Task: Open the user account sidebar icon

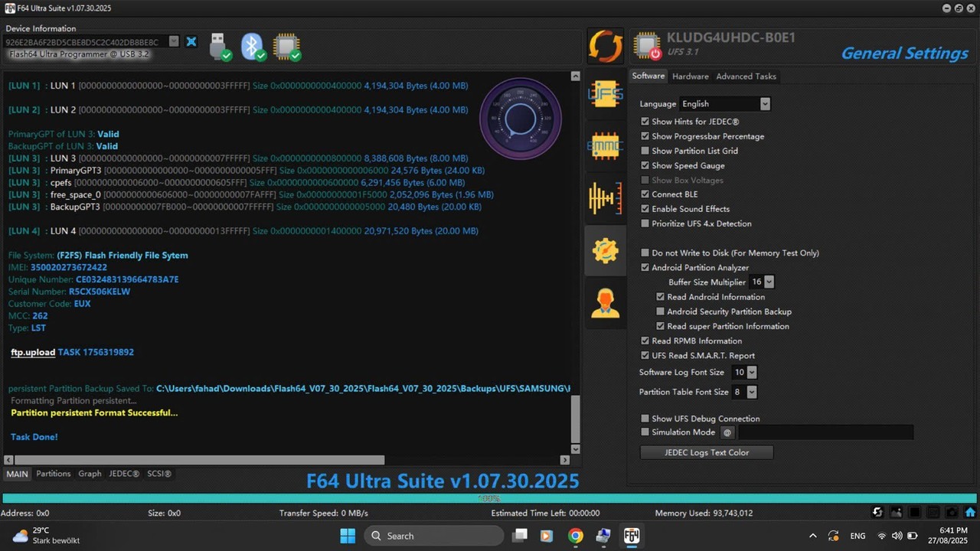Action: (x=605, y=303)
